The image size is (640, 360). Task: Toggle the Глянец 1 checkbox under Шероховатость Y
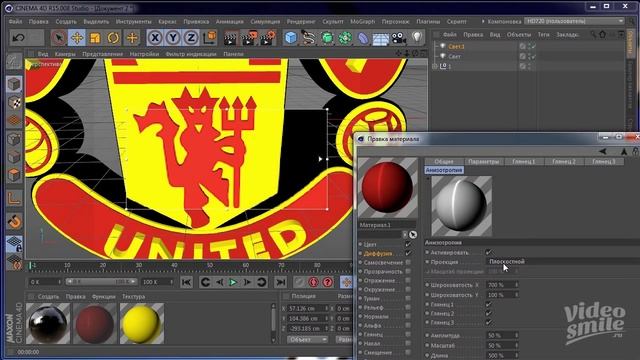(x=489, y=304)
